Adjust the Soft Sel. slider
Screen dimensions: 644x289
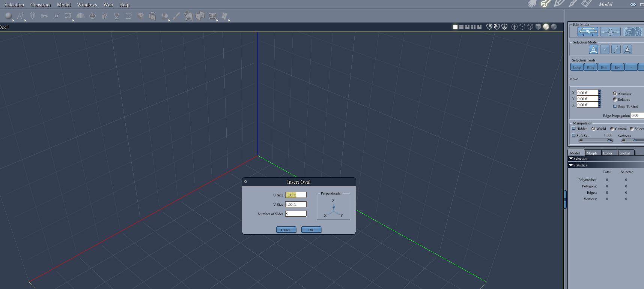[x=596, y=140]
